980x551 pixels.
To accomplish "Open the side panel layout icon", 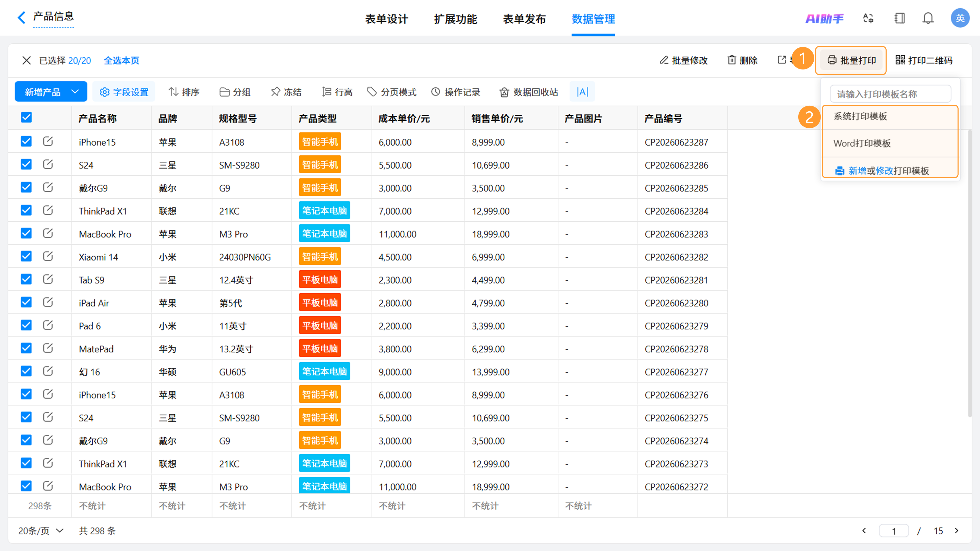I will (900, 18).
